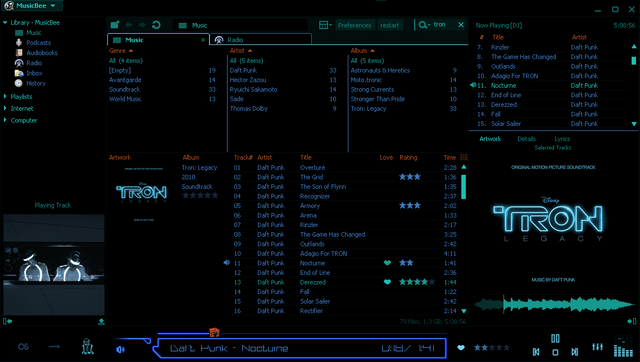Switch to the Radio tab
Screen dimensions: 640x362
261,40
